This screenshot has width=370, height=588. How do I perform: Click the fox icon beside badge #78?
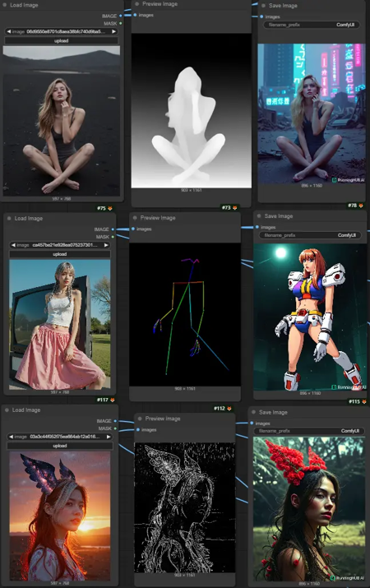361,206
